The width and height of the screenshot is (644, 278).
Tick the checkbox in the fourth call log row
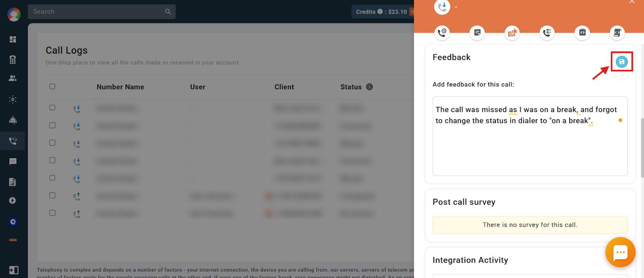click(52, 160)
